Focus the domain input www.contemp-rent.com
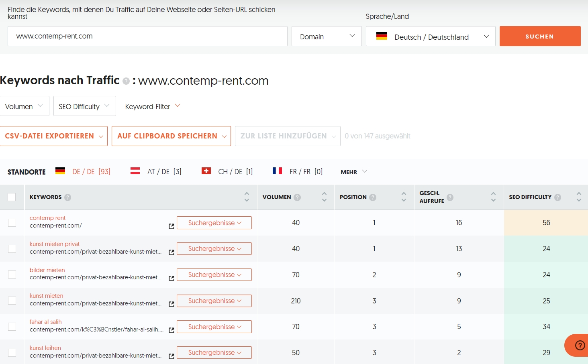The image size is (588, 364). click(x=147, y=36)
